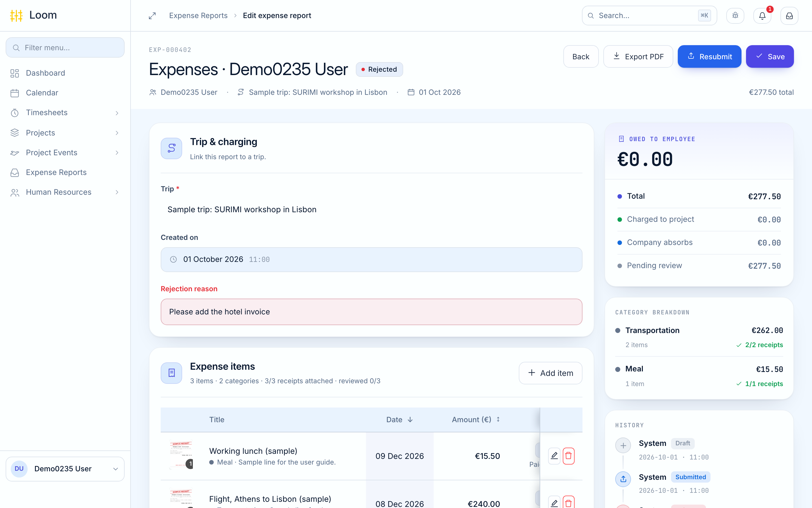Delete the Flight Athens to Lisbon item
The height and width of the screenshot is (508, 812).
pos(568,503)
